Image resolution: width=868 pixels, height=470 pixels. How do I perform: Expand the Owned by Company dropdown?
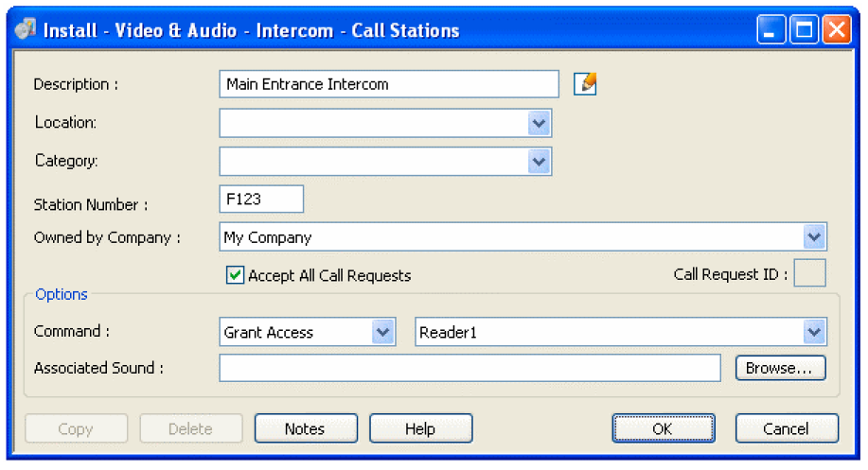[x=814, y=236]
